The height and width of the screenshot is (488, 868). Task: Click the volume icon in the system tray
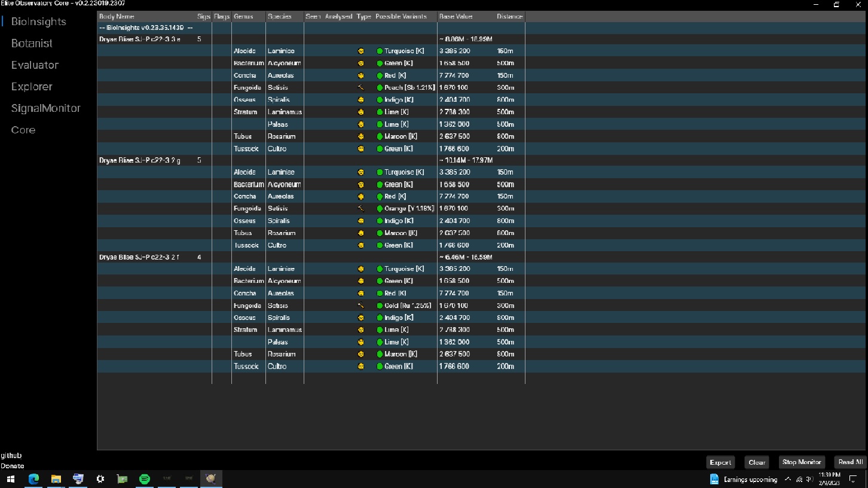(809, 479)
